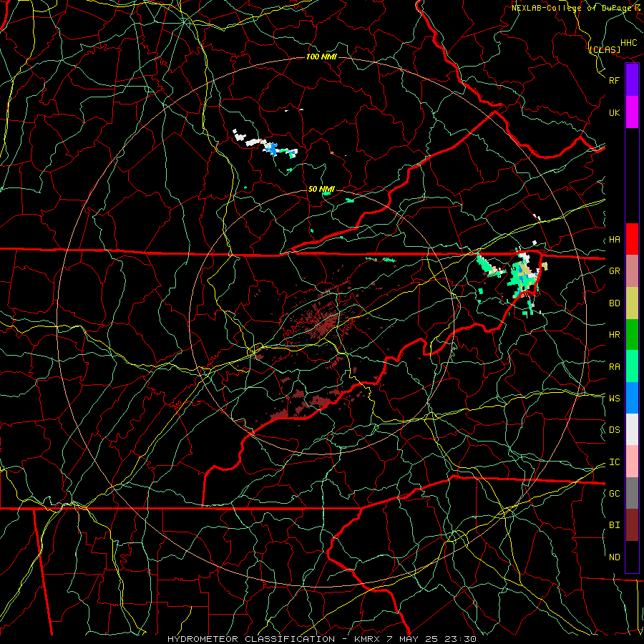Click the DS legend label

point(615,430)
